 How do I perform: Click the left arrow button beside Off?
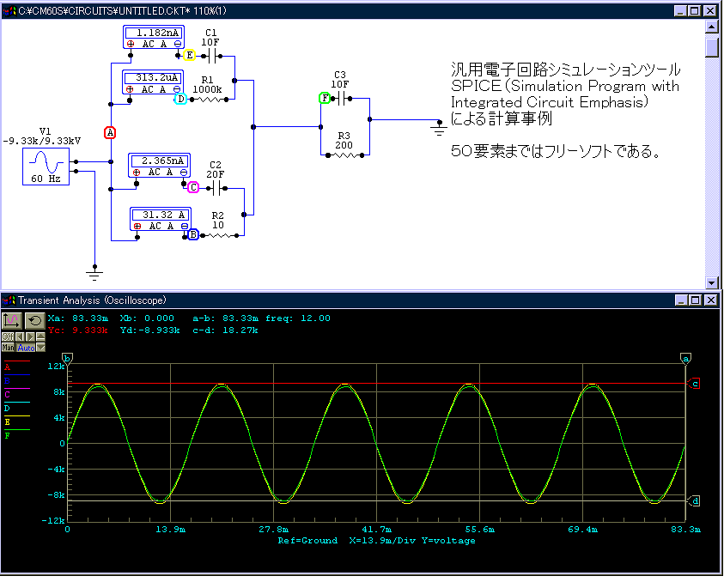tap(18, 336)
